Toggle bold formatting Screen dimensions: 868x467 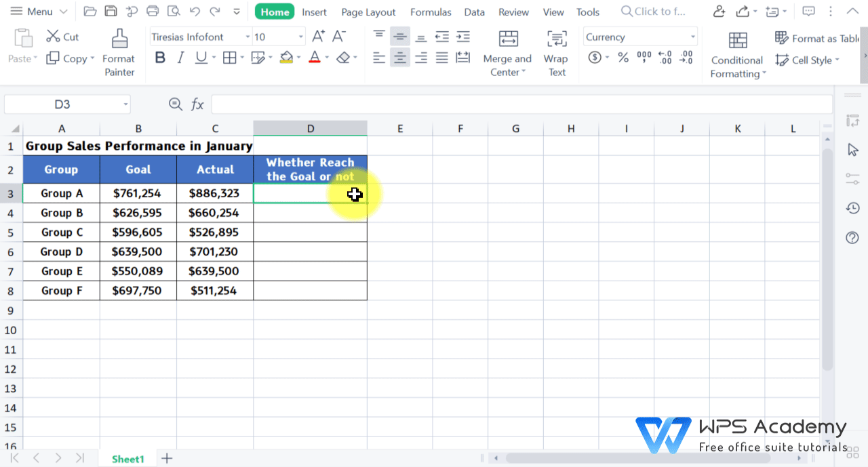[160, 58]
